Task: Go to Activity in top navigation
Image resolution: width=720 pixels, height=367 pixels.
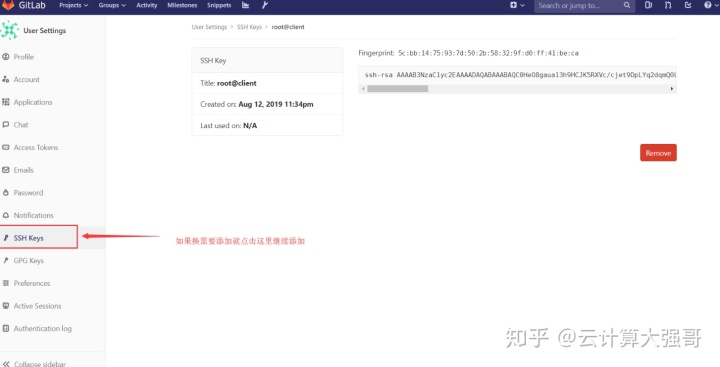Action: click(146, 6)
